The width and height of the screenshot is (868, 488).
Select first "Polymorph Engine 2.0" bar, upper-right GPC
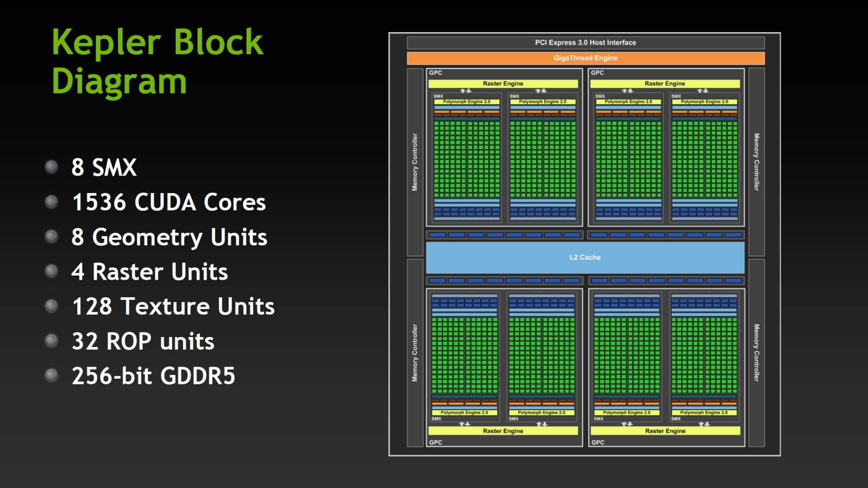pyautogui.click(x=629, y=101)
